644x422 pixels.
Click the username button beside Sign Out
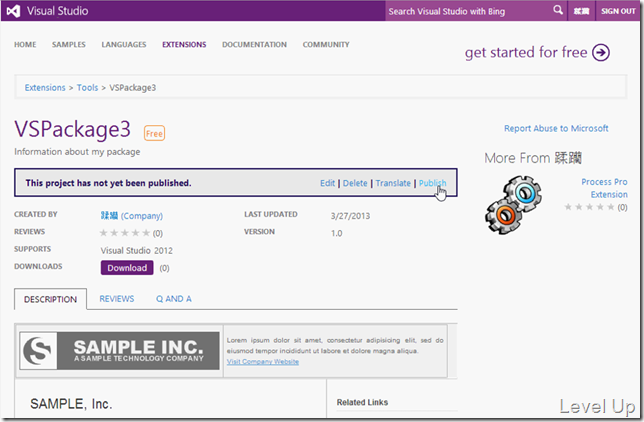(x=581, y=11)
